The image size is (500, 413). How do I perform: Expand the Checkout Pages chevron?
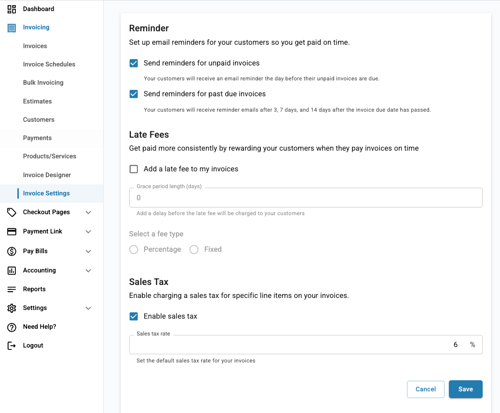click(x=88, y=212)
